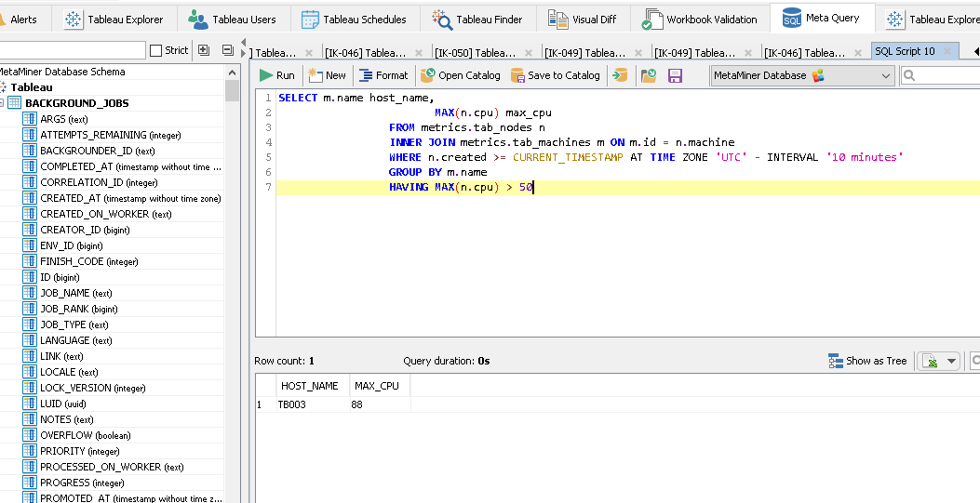
Task: Select the ARGS (text) column
Action: (x=63, y=119)
